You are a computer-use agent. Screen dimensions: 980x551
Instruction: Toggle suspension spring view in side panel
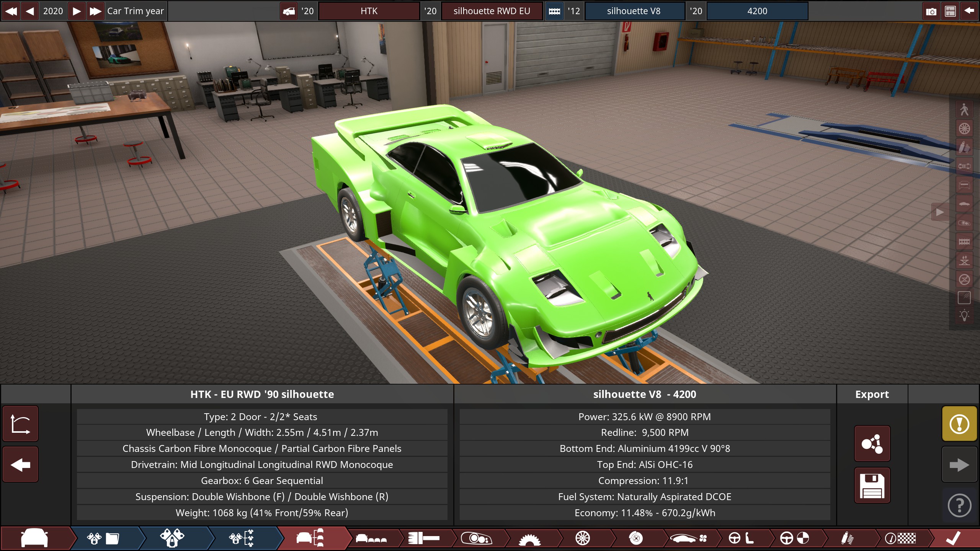[x=964, y=147]
